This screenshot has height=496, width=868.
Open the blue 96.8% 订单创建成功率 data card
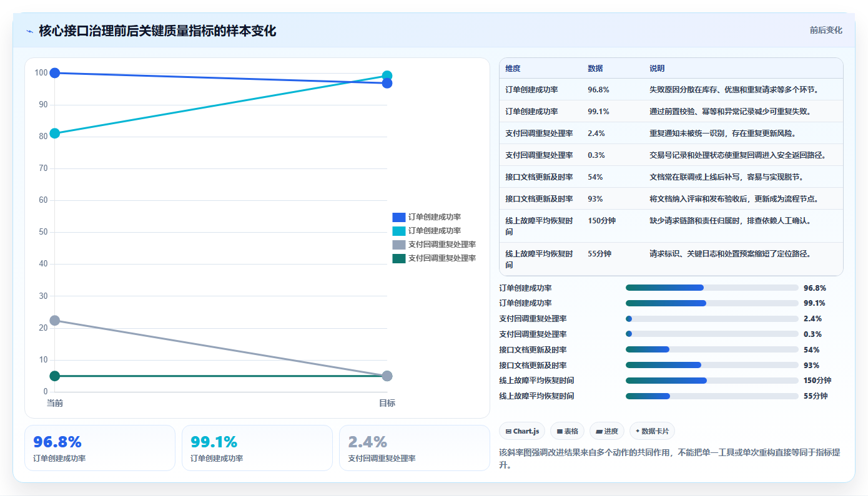[x=100, y=448]
